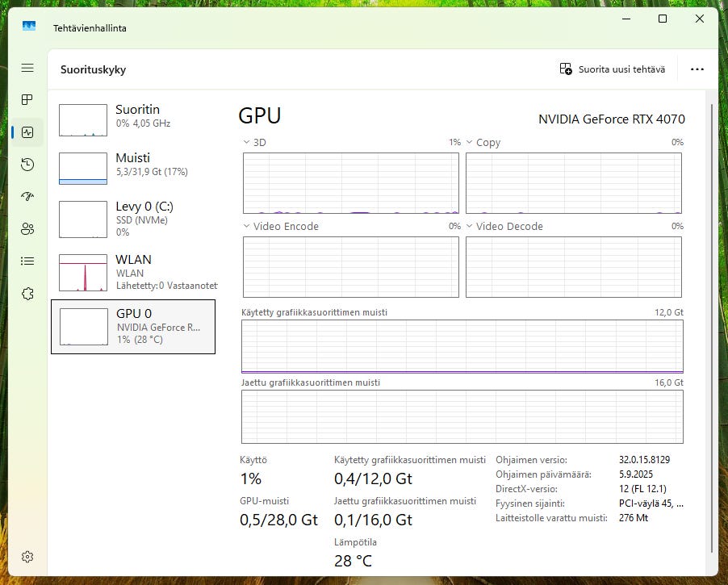Viewport: 728px width, 585px height.
Task: Open the Details list page icon
Action: coord(27,261)
